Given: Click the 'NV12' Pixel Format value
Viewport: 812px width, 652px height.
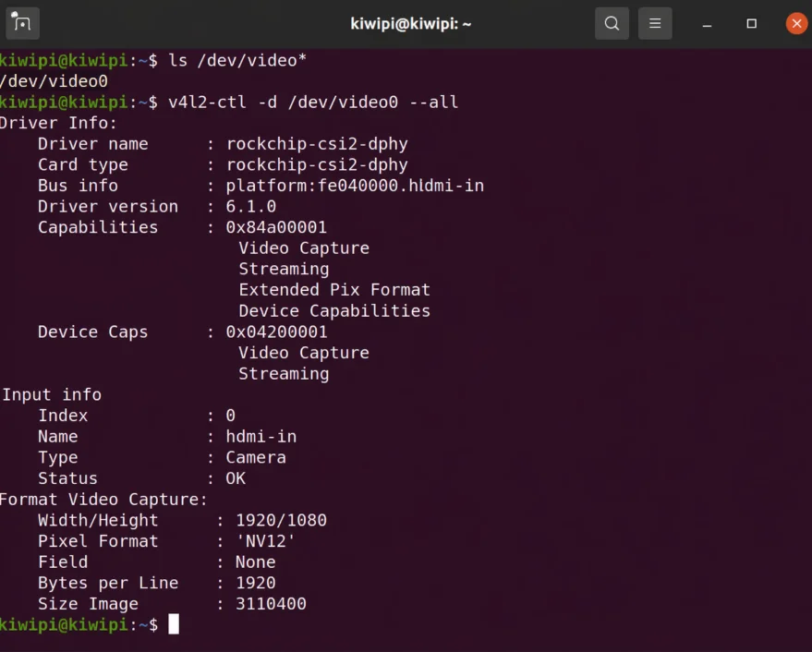Looking at the screenshot, I should (x=266, y=541).
